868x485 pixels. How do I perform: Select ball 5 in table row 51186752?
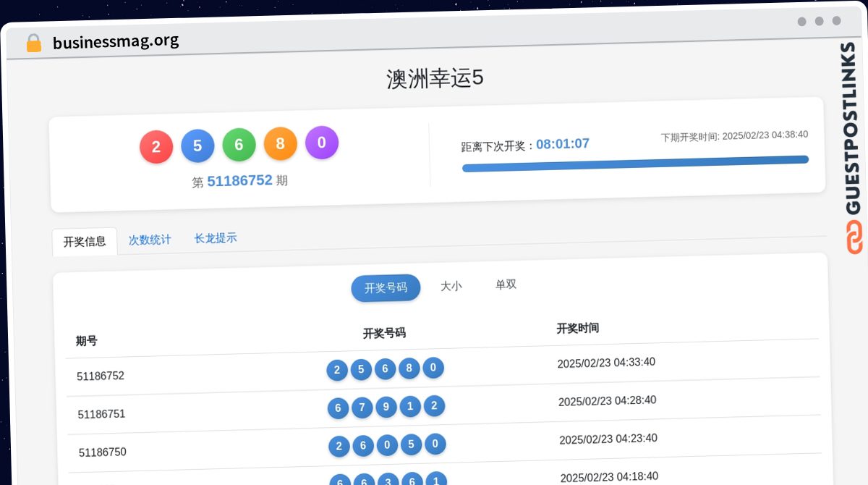361,371
